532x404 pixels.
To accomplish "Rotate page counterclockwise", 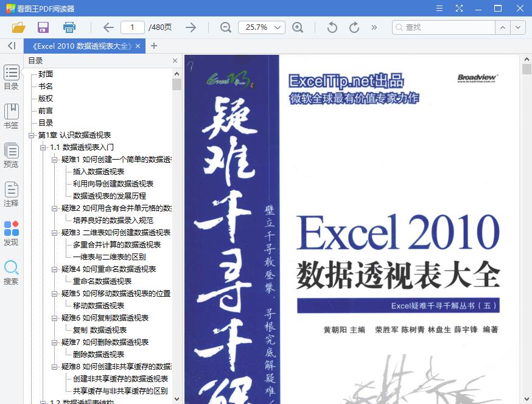I will tap(332, 27).
